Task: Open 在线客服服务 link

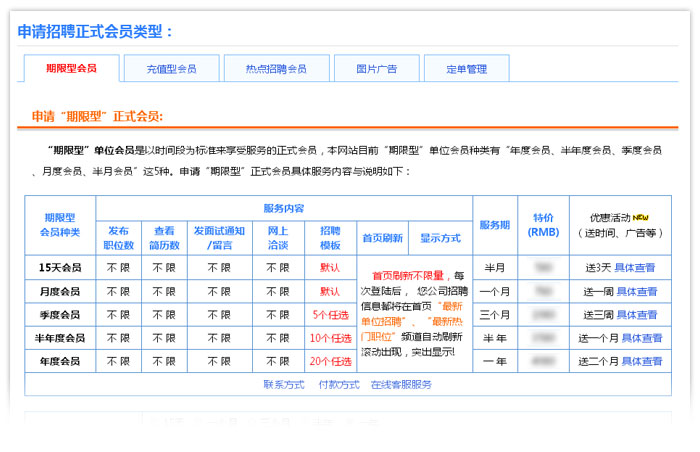Action: tap(401, 384)
